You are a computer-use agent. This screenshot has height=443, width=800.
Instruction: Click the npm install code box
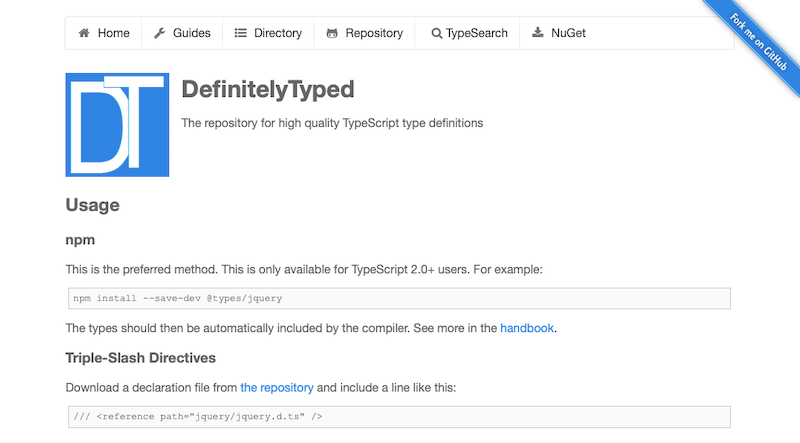click(398, 298)
